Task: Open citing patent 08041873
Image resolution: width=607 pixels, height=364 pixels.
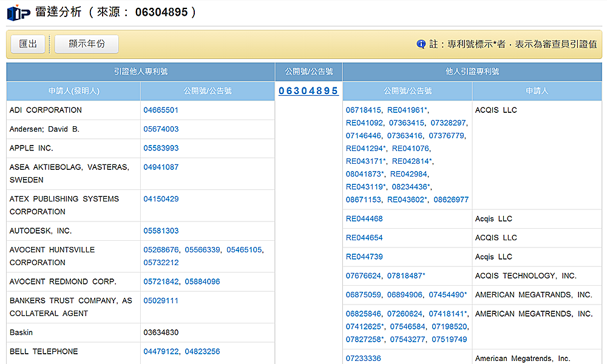Action: click(x=364, y=174)
